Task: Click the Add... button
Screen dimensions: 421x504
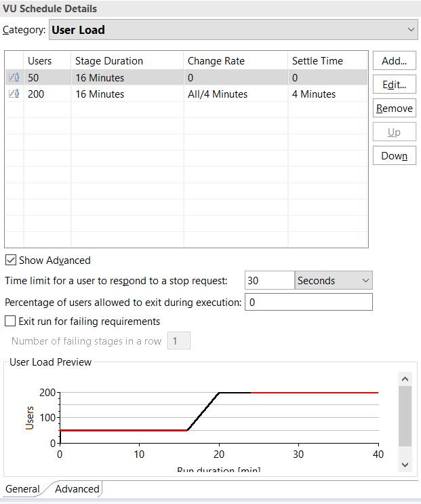Action: pyautogui.click(x=394, y=61)
